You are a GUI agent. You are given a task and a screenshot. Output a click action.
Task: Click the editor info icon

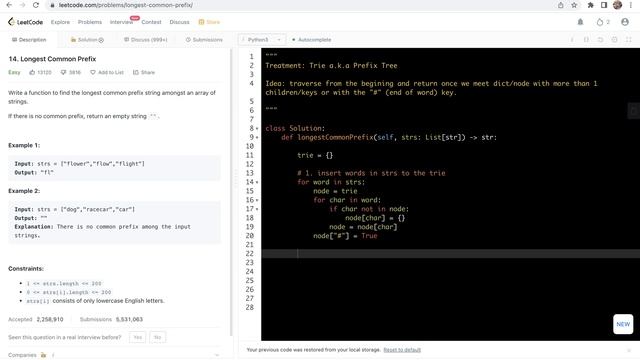click(x=572, y=40)
